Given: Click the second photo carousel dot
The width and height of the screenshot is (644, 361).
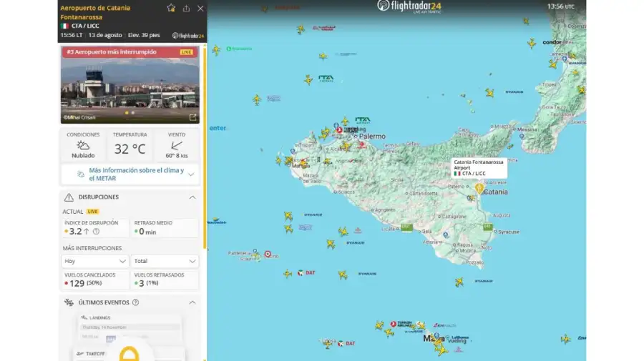Looking at the screenshot, I should (x=133, y=113).
